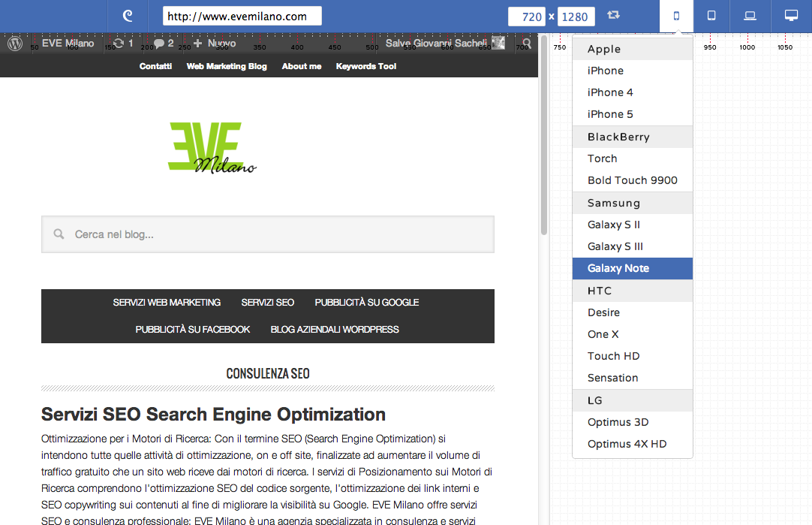Click the Cerca nel blog search box
Screen dimensions: 812x525
point(268,234)
